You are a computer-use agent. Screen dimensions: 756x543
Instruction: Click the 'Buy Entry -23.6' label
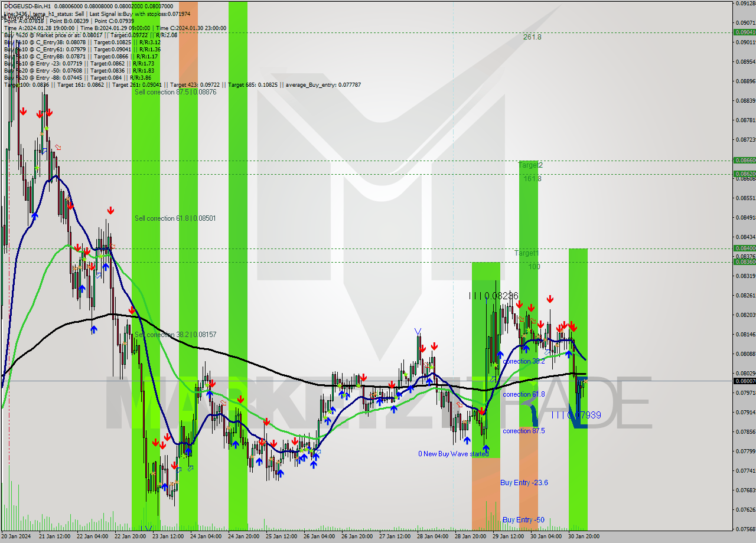pos(524,483)
